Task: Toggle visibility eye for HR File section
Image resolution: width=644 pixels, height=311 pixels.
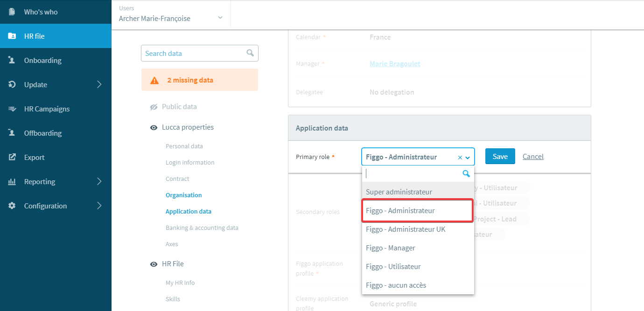Action: [x=154, y=264]
